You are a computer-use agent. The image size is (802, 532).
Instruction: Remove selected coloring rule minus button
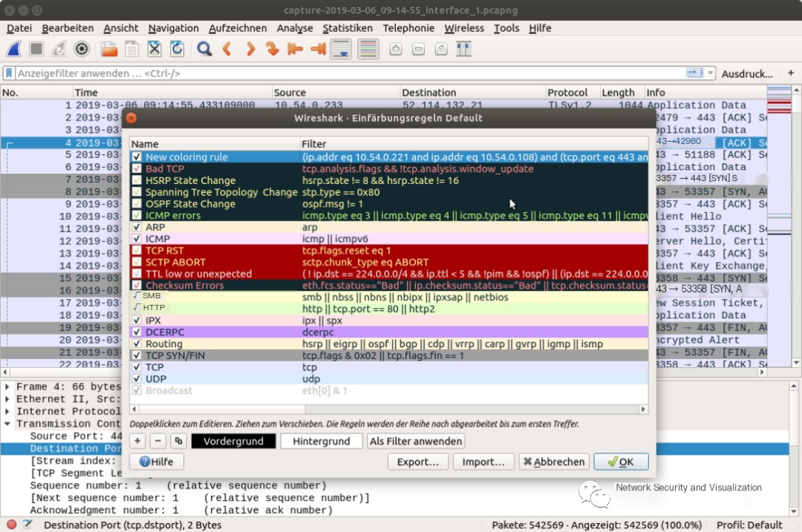pyautogui.click(x=158, y=441)
